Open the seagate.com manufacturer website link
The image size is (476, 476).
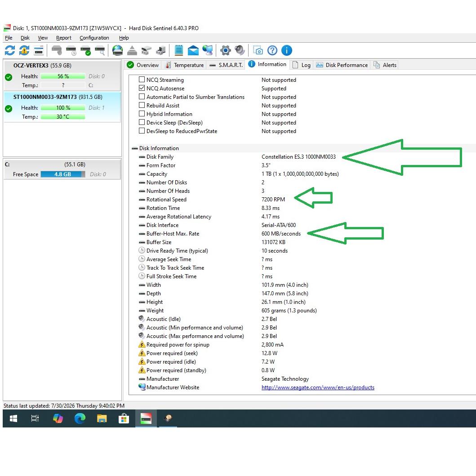[x=318, y=387]
